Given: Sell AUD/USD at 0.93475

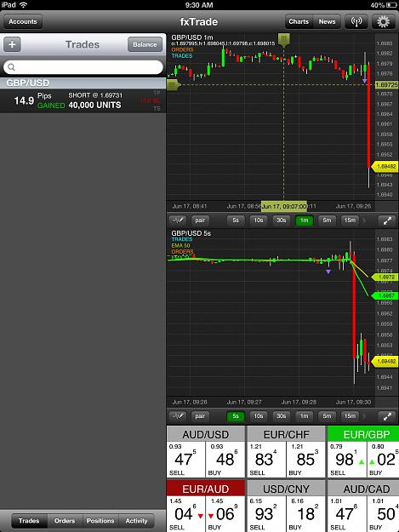Looking at the screenshot, I should pos(185,460).
